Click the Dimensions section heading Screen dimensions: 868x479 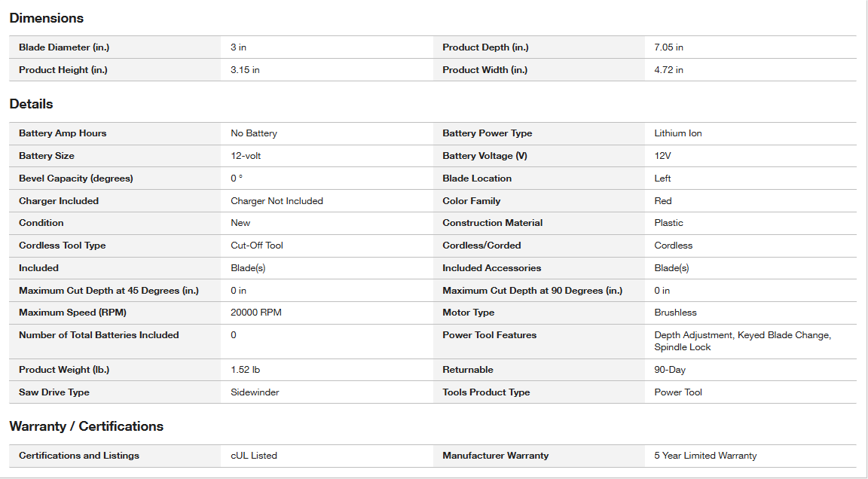[x=47, y=18]
